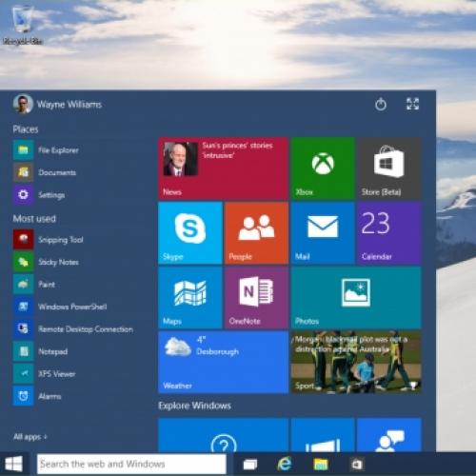Open help question mark tile under Explore Windows
This screenshot has height=476, width=476.
point(224,435)
